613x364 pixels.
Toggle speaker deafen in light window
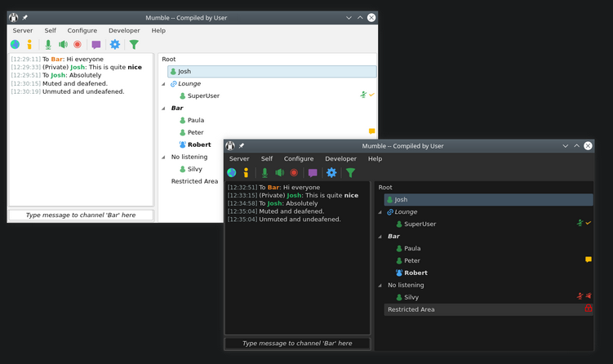(63, 45)
